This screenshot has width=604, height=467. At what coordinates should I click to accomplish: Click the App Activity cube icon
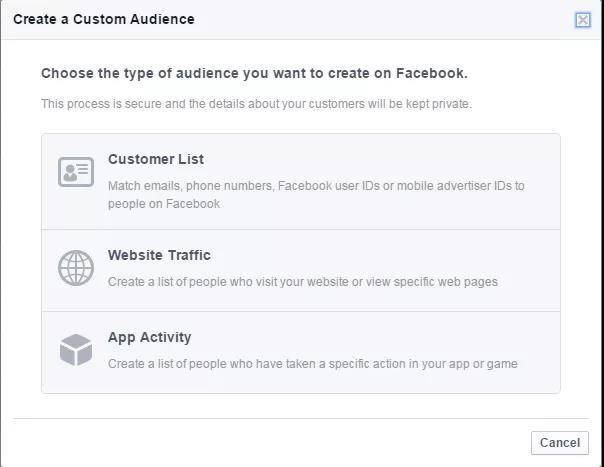tap(76, 350)
